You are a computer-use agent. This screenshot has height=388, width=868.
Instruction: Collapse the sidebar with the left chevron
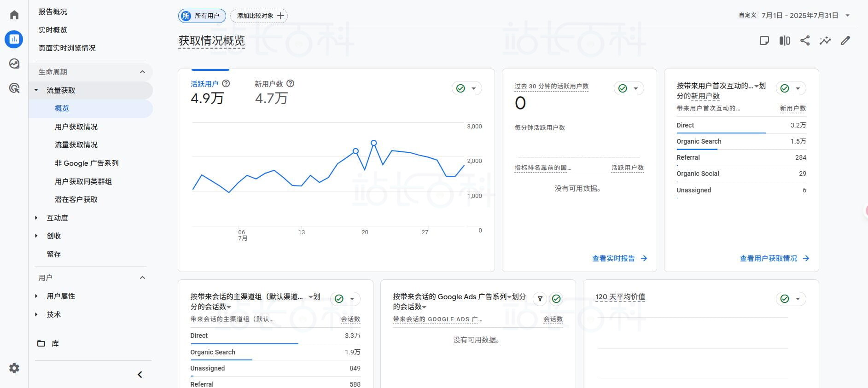click(140, 375)
